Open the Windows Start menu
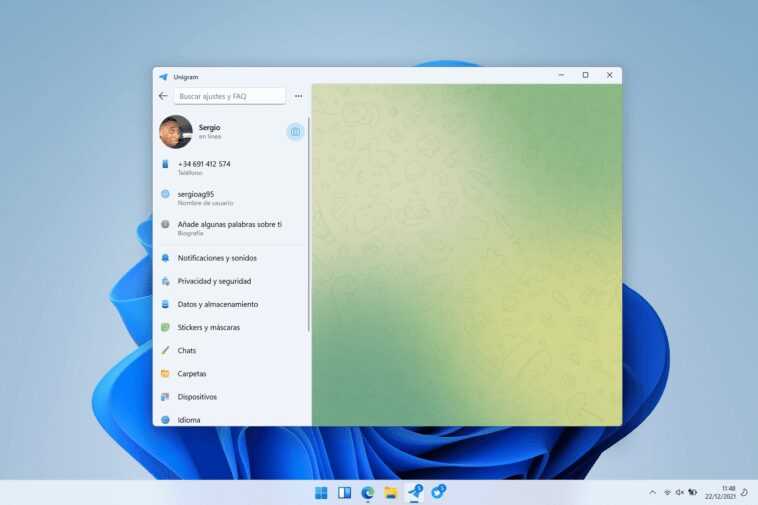758x505 pixels. [321, 492]
